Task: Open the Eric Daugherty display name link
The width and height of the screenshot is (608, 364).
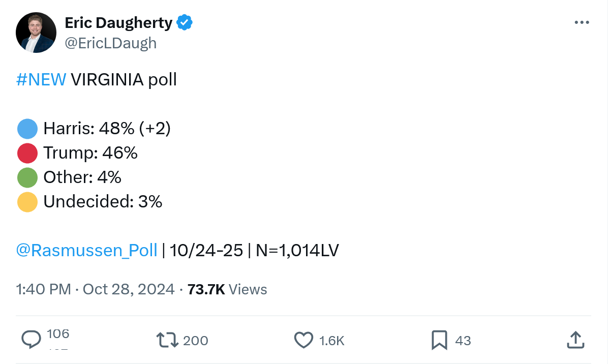Action: [x=118, y=23]
